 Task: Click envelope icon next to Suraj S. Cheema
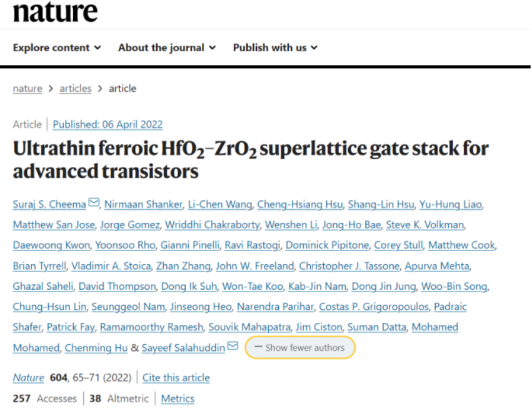pyautogui.click(x=94, y=202)
